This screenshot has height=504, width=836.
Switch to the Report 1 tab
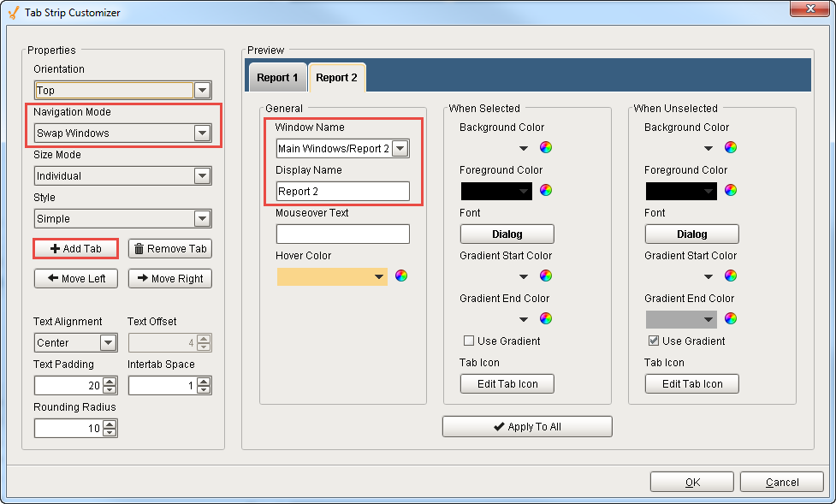[x=277, y=78]
